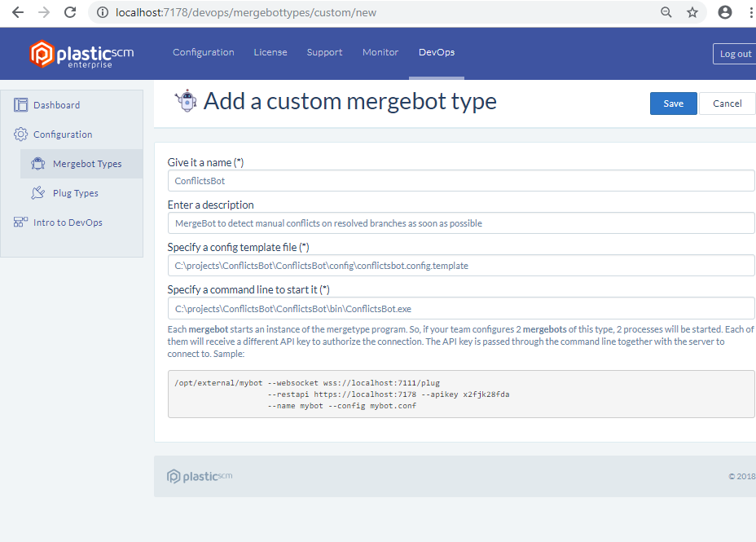Screen dimensions: 756x542
Task: Save the custom mergebot type
Action: click(673, 104)
